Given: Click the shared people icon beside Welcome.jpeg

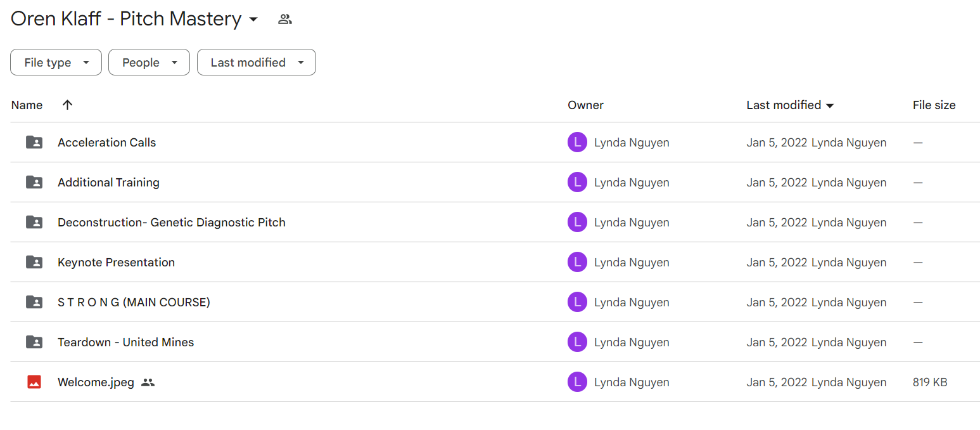Looking at the screenshot, I should click(x=148, y=382).
